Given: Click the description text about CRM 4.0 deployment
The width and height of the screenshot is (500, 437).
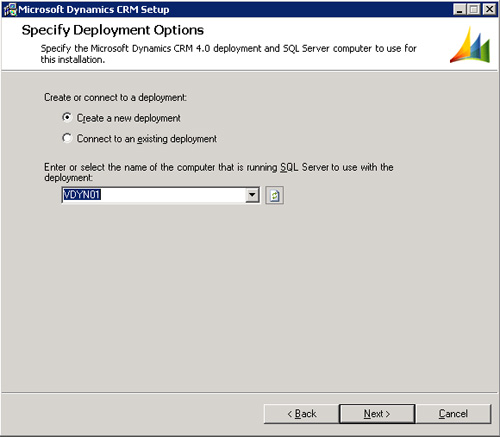Looking at the screenshot, I should [x=229, y=54].
